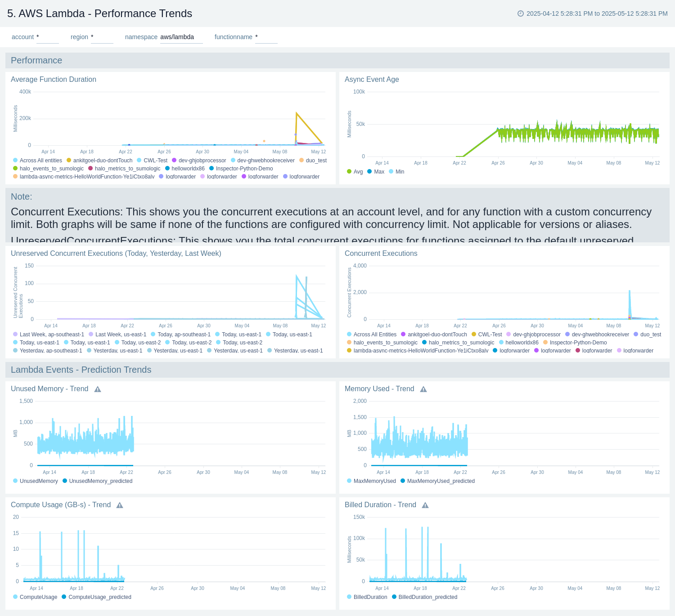
Task: Click the helloworldx86 legend dot
Action: coord(166,169)
